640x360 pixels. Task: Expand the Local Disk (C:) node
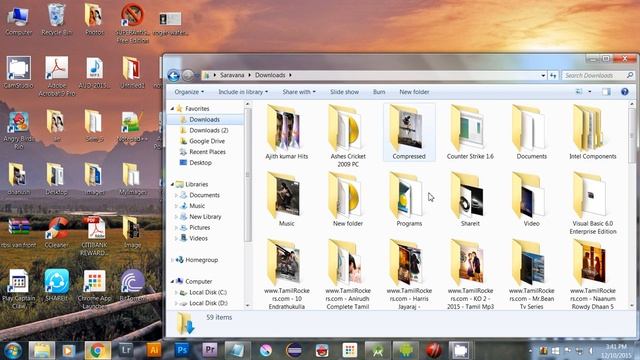click(x=176, y=292)
